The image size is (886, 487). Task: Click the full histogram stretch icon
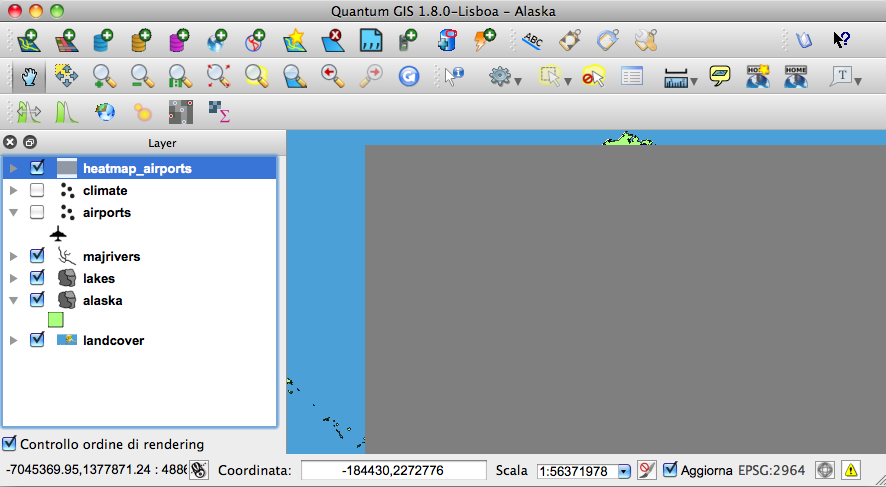(x=66, y=112)
